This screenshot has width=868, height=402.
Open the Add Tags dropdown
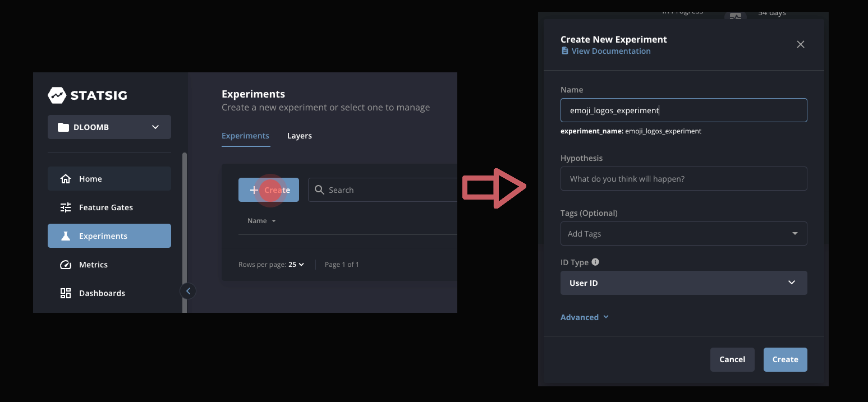click(684, 234)
